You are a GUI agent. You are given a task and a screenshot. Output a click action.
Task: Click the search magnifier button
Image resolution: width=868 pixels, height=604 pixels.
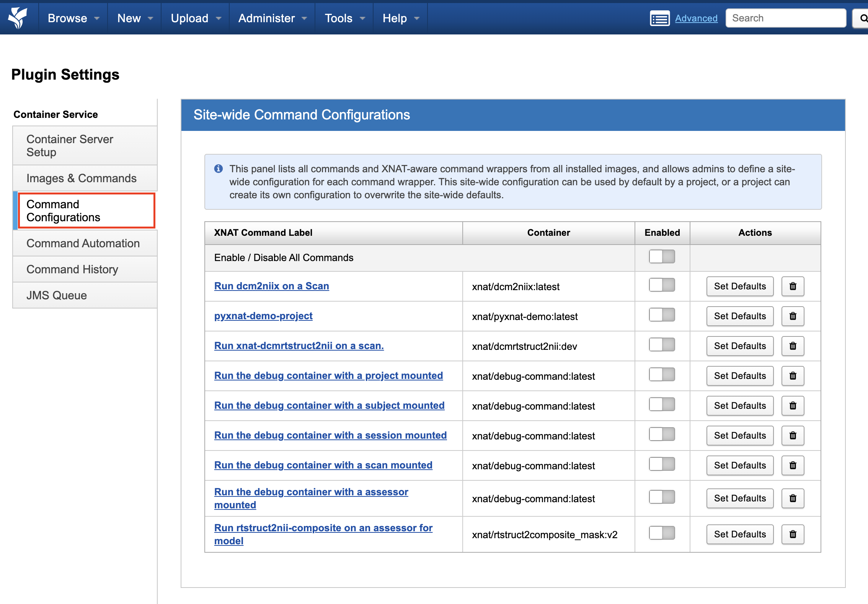[861, 18]
